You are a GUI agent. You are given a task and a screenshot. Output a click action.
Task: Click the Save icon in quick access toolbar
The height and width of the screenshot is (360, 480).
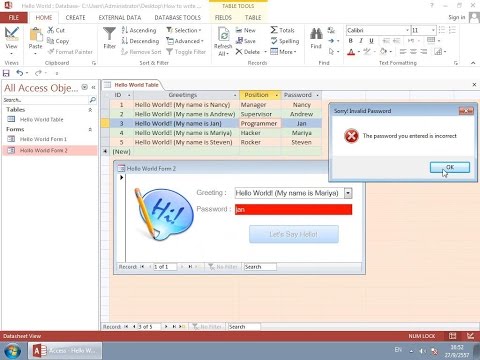pos(6,73)
